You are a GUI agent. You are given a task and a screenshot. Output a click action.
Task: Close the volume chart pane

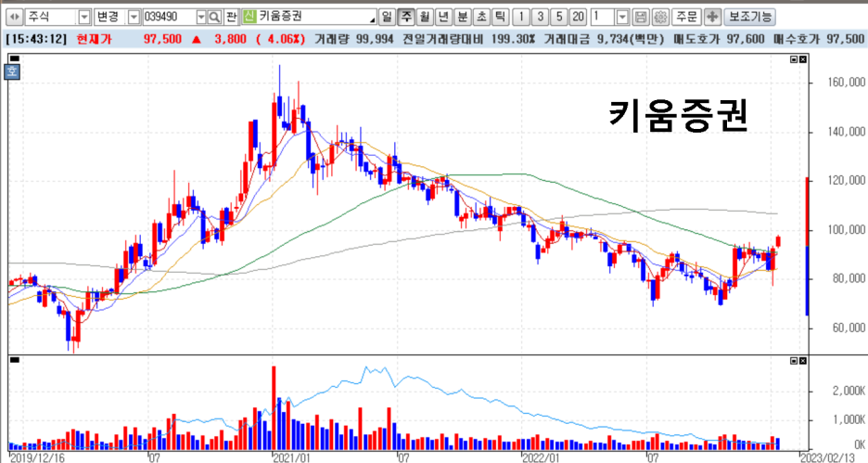(x=803, y=361)
